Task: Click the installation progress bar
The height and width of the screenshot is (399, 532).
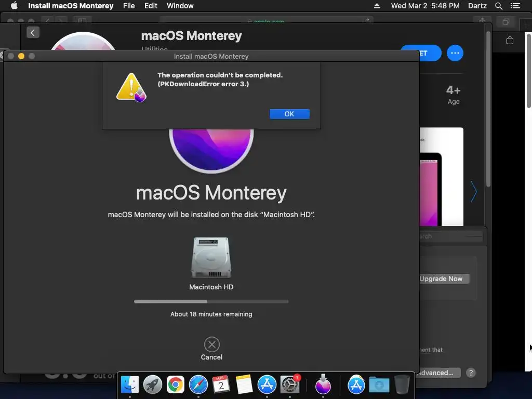Action: click(x=211, y=301)
